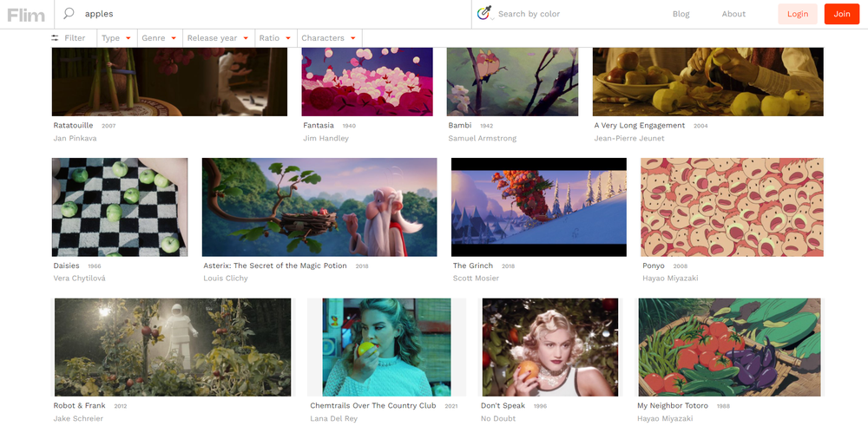Click Chemtrails Over The Country Club title

click(373, 405)
